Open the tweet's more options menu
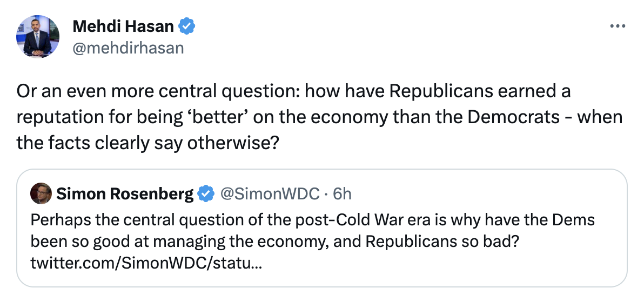Image resolution: width=644 pixels, height=308 pixels. 617,26
